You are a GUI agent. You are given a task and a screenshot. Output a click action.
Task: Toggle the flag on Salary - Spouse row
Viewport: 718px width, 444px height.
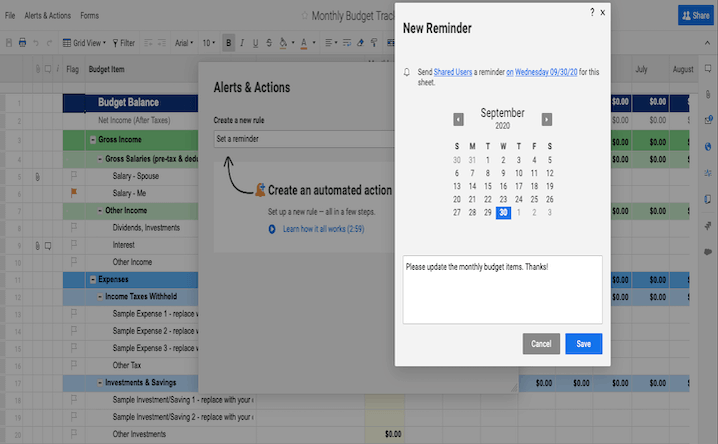tap(72, 176)
